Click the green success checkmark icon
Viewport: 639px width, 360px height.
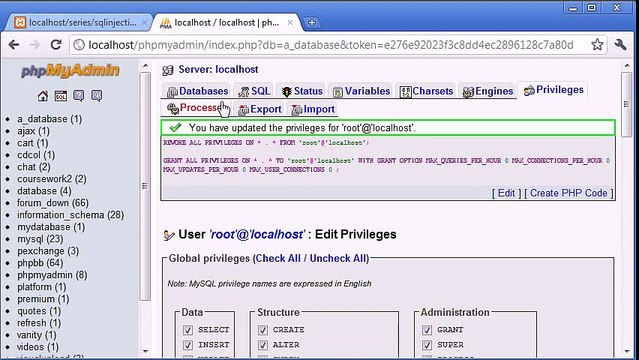pyautogui.click(x=175, y=128)
